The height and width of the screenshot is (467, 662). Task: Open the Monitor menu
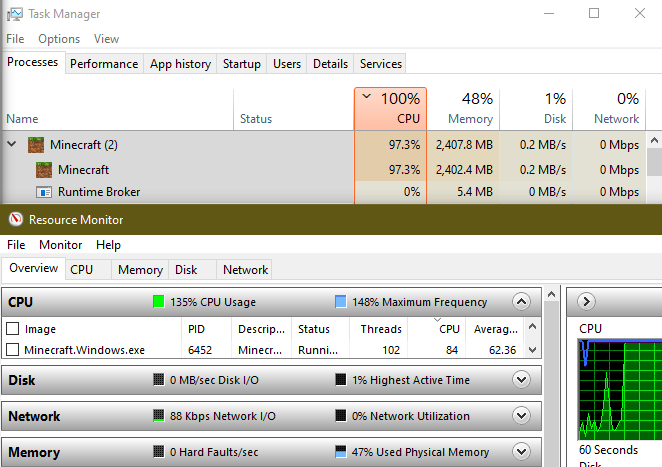(60, 245)
